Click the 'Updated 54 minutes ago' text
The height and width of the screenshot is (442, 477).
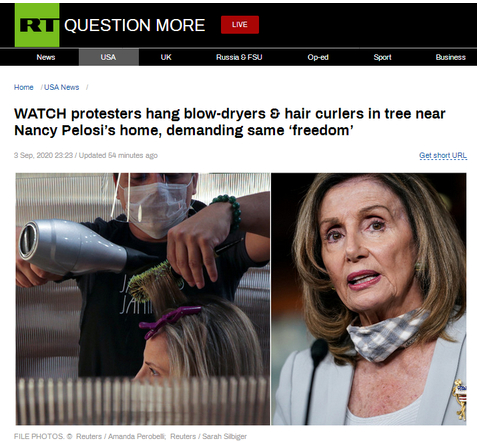[x=118, y=155]
